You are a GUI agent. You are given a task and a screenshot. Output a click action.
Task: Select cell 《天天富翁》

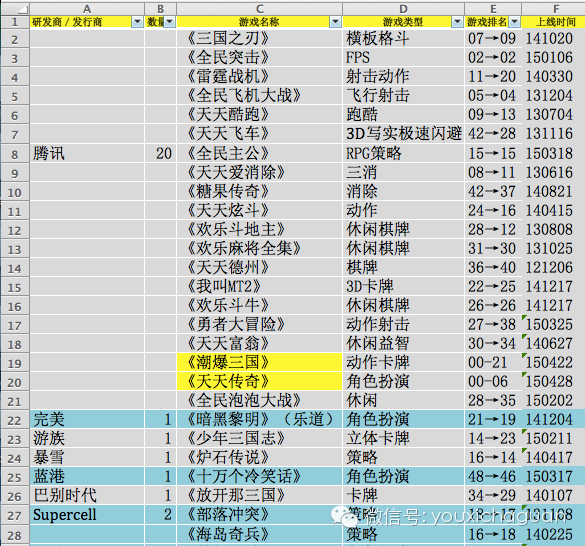(260, 344)
